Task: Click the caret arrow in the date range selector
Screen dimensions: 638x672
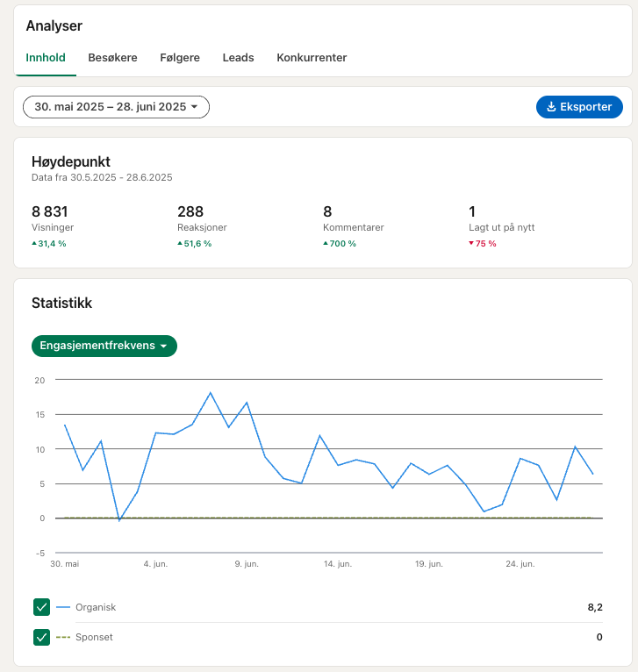Action: 194,107
